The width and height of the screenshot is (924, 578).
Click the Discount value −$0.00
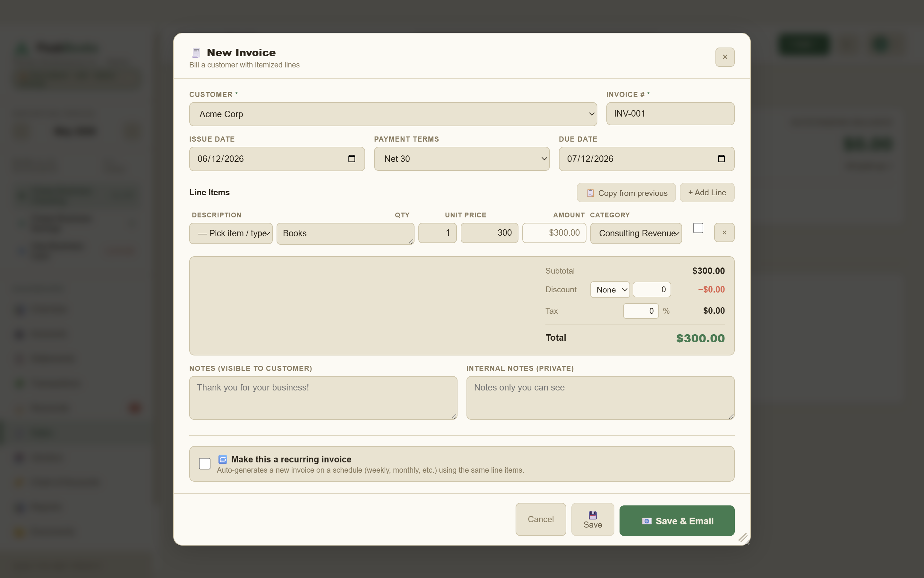(711, 290)
